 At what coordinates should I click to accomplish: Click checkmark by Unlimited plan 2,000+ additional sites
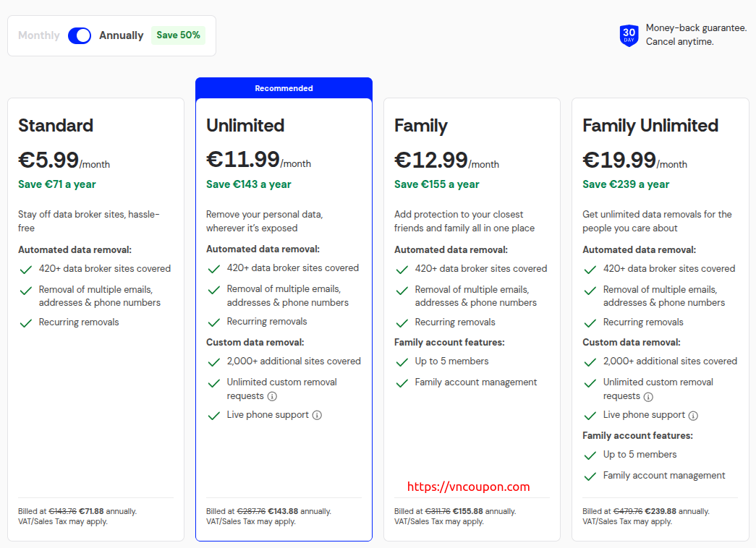pyautogui.click(x=214, y=362)
